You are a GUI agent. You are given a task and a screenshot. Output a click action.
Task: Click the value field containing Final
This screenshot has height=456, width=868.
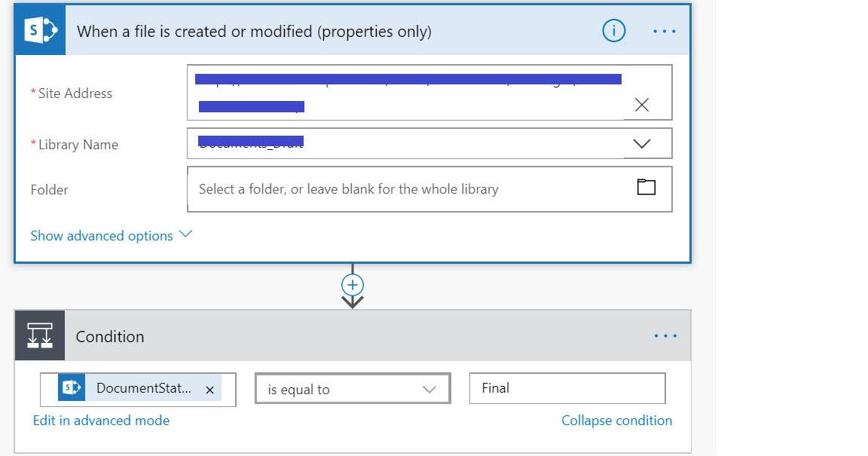567,388
